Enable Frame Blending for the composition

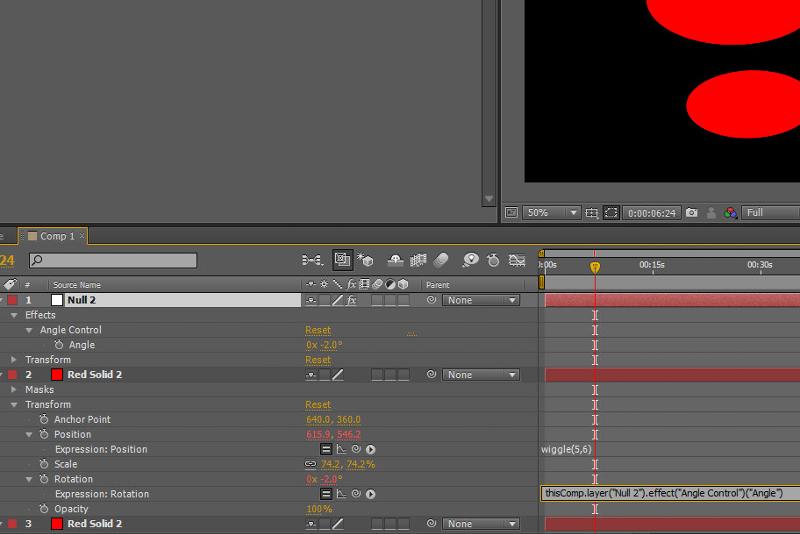[x=418, y=261]
